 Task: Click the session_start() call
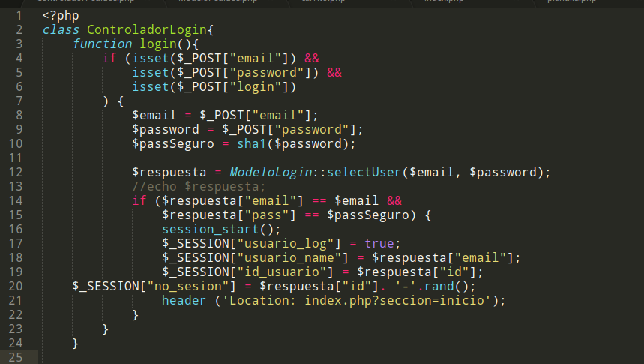click(x=220, y=230)
